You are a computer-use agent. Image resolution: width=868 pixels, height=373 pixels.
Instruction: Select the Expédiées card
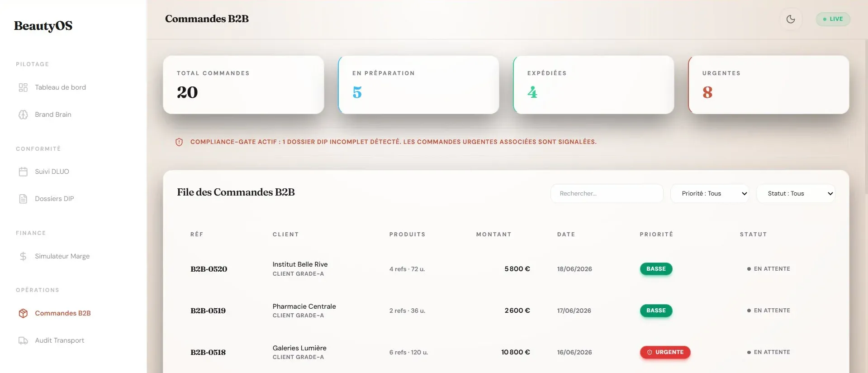tap(593, 85)
